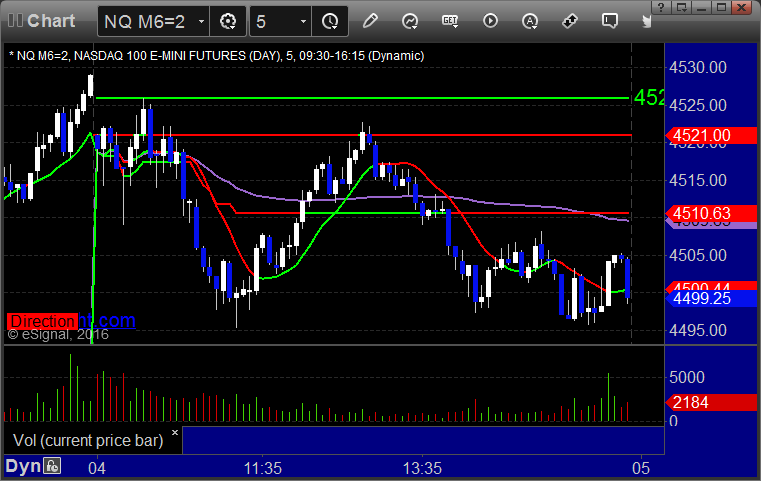Click the Twitter bird icon
761x481 pixels.
pos(646,21)
